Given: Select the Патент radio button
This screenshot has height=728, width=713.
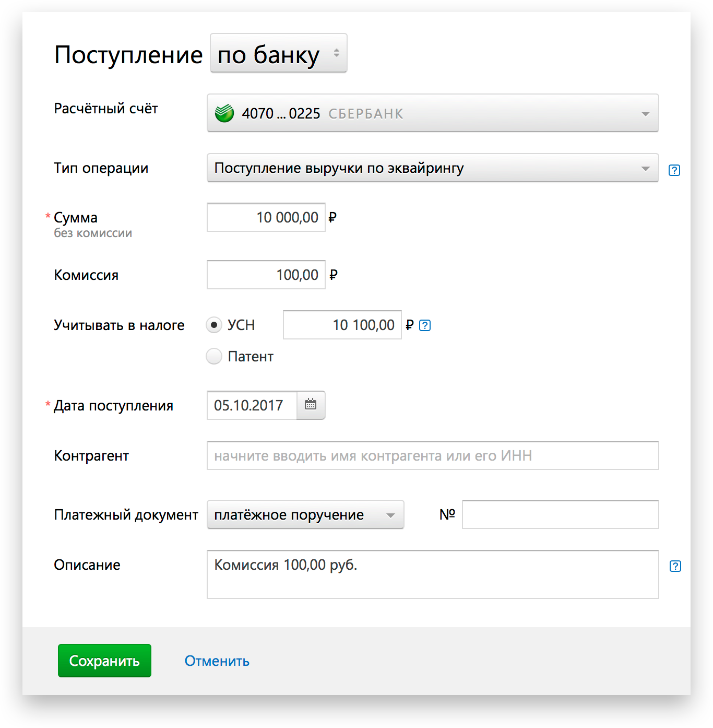Looking at the screenshot, I should 214,356.
